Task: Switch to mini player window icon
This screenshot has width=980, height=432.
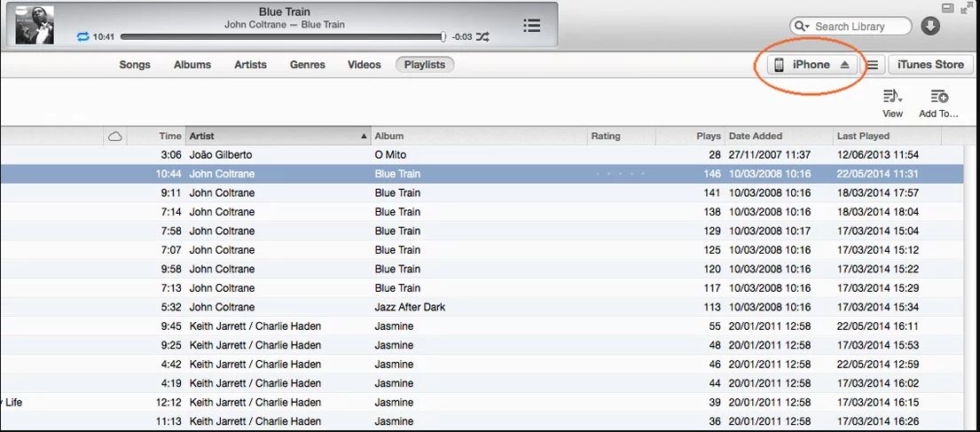Action: pyautogui.click(x=947, y=7)
